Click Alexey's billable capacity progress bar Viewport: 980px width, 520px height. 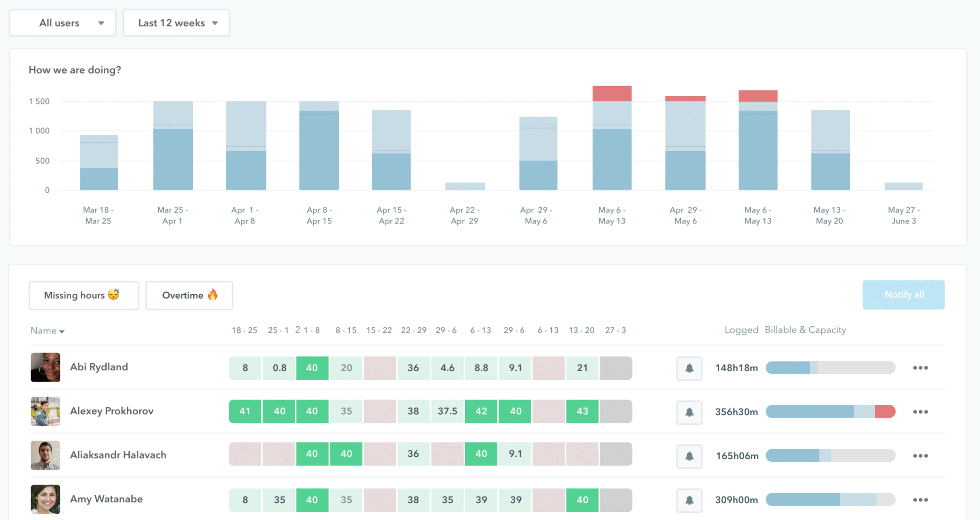point(830,412)
